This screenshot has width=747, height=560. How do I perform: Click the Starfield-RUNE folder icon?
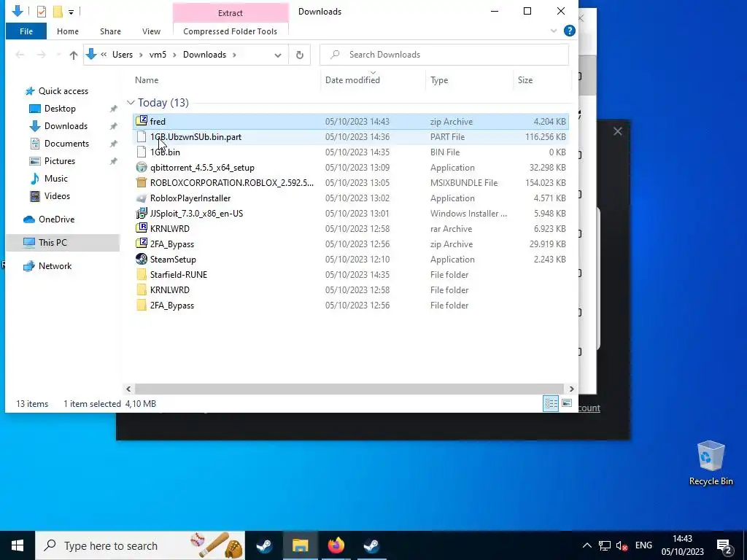coord(142,274)
